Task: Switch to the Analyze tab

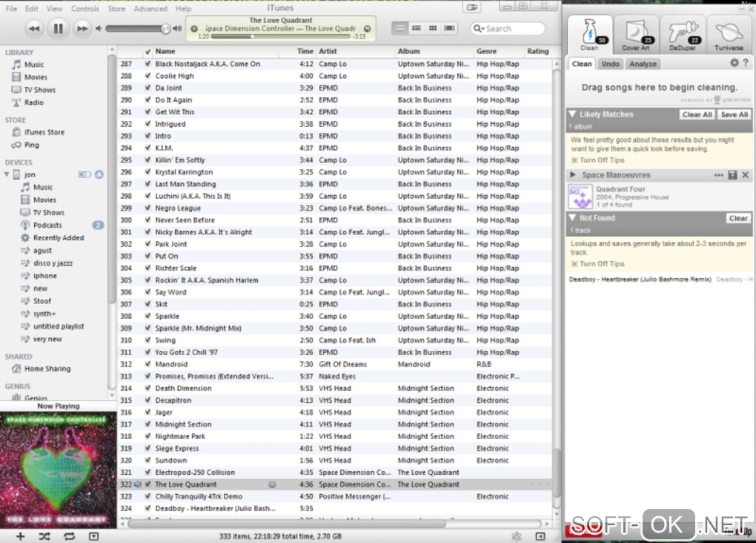Action: pyautogui.click(x=643, y=64)
